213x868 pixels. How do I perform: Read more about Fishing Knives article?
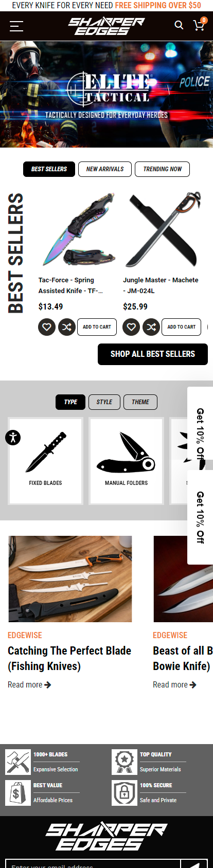[29, 685]
